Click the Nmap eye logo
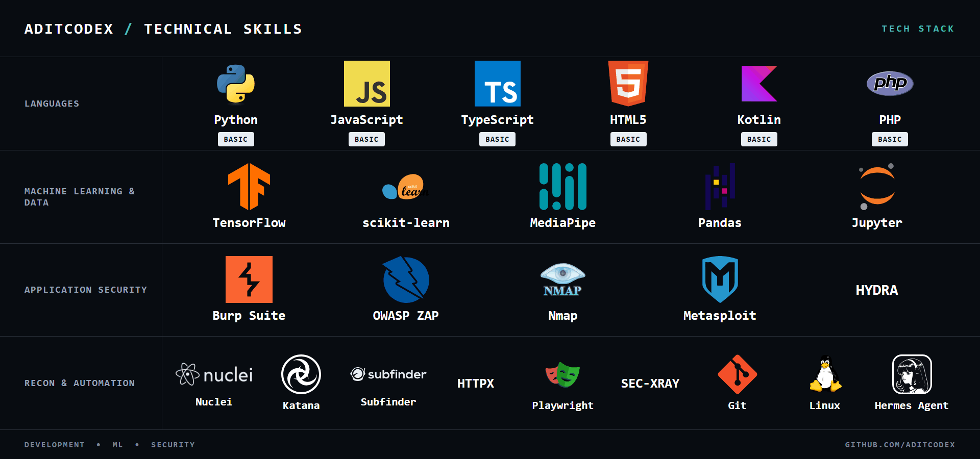The height and width of the screenshot is (459, 980). [563, 279]
